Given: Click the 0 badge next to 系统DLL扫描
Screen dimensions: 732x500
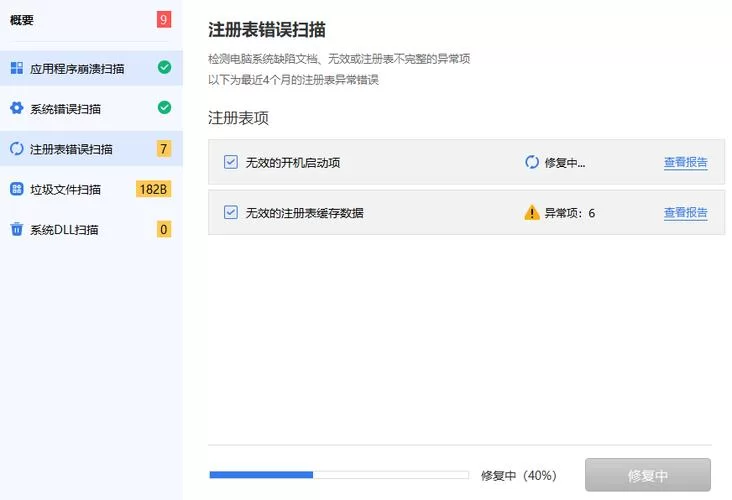Looking at the screenshot, I should 164,229.
